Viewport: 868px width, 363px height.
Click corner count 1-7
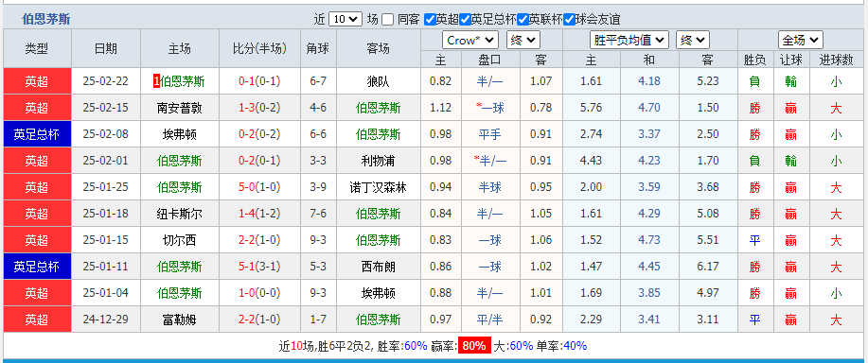318,320
